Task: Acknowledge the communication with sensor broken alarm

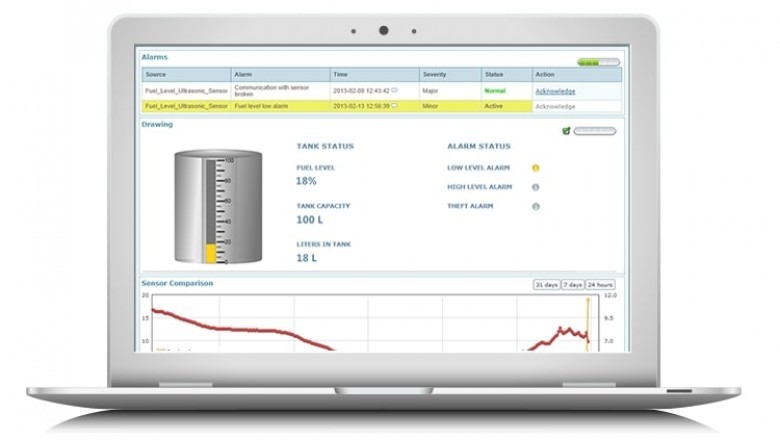Action: [555, 91]
